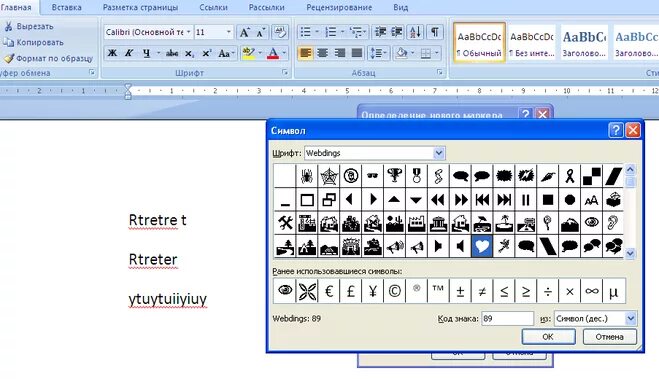Click Формат по образцу (Format Painter)

tap(48, 58)
